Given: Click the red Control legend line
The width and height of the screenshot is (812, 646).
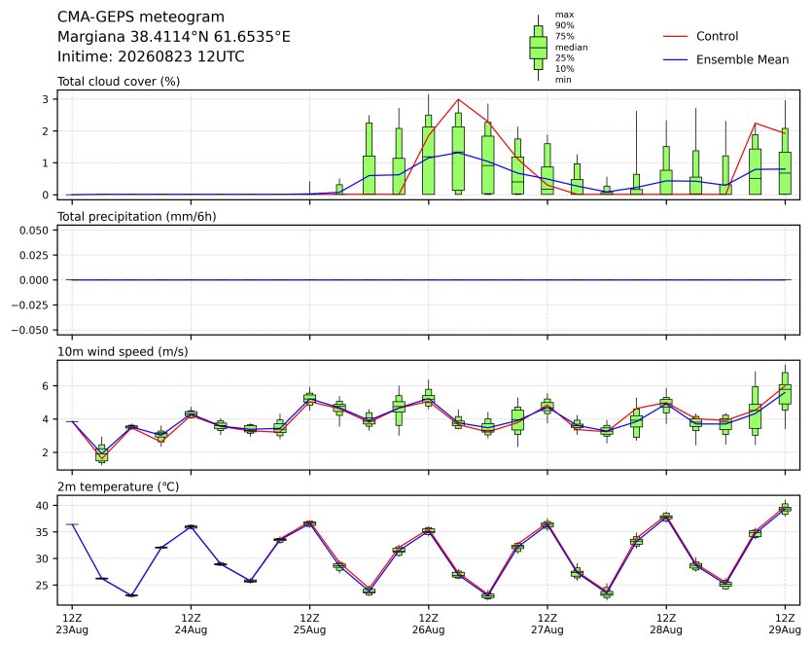Looking at the screenshot, I should (x=675, y=37).
